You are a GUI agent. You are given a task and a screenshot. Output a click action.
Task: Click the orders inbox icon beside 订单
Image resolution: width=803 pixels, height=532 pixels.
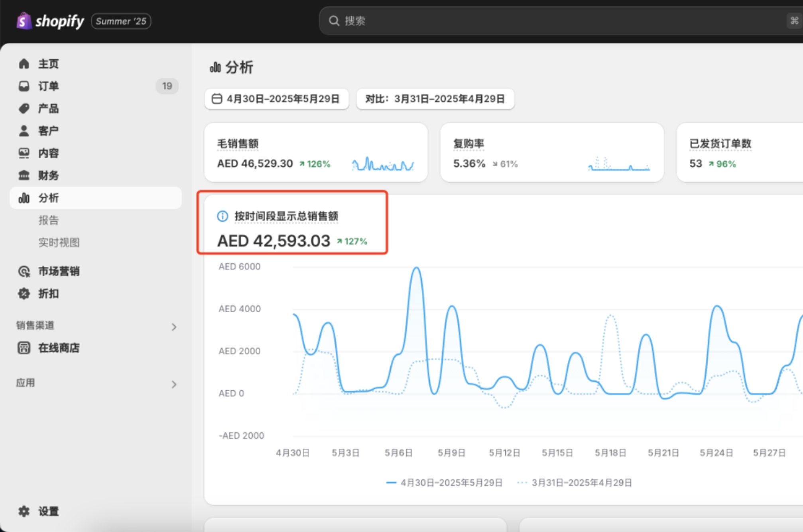[24, 86]
